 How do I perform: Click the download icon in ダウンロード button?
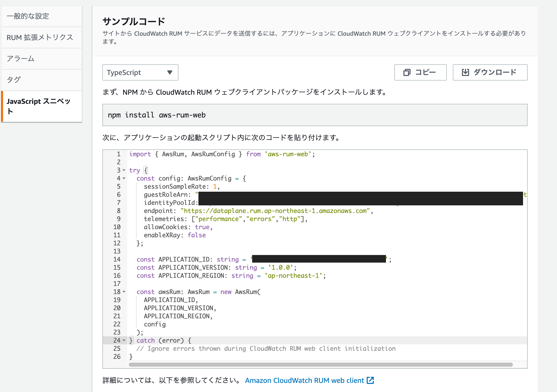click(465, 72)
